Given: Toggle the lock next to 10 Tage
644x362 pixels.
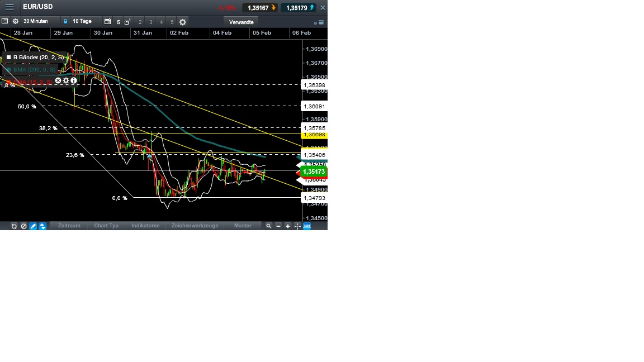Looking at the screenshot, I should (x=65, y=21).
